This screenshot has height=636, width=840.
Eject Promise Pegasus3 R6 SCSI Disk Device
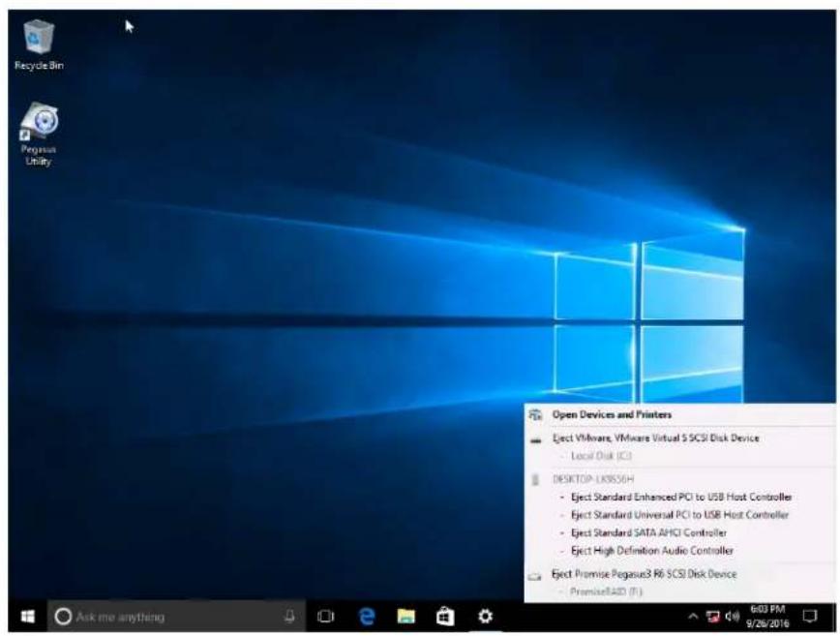click(x=644, y=574)
